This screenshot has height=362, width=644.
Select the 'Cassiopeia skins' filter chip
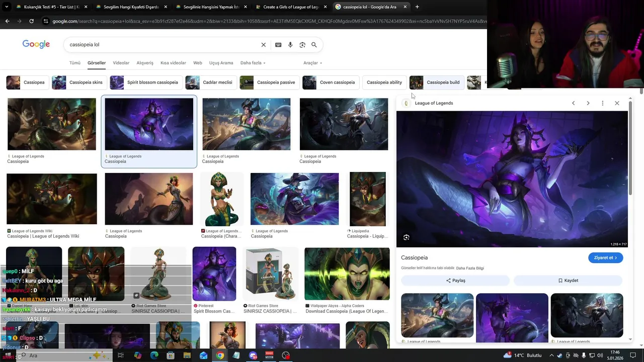coord(79,82)
